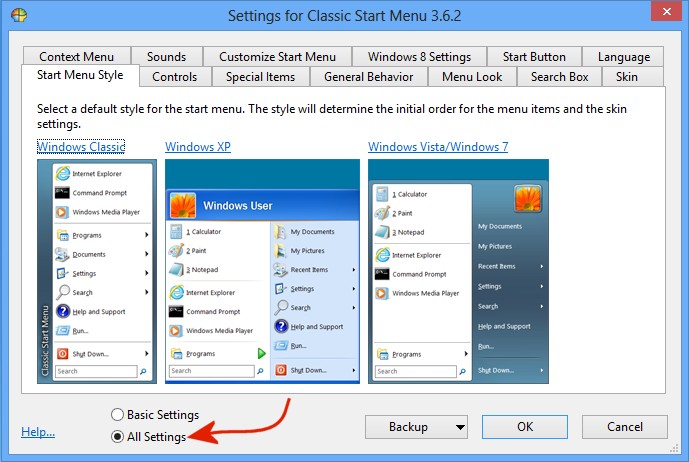This screenshot has height=462, width=689.
Task: Select the Windows Classic menu preview image
Action: [97, 271]
